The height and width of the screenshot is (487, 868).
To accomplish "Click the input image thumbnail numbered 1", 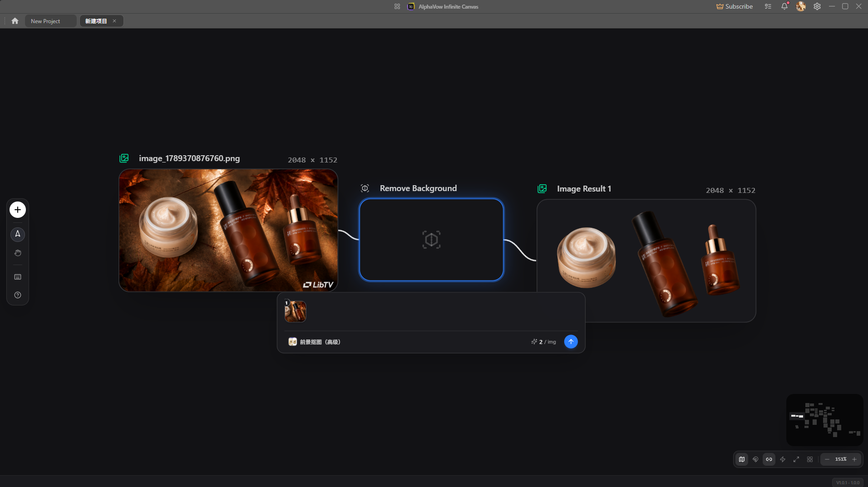I will [x=296, y=311].
